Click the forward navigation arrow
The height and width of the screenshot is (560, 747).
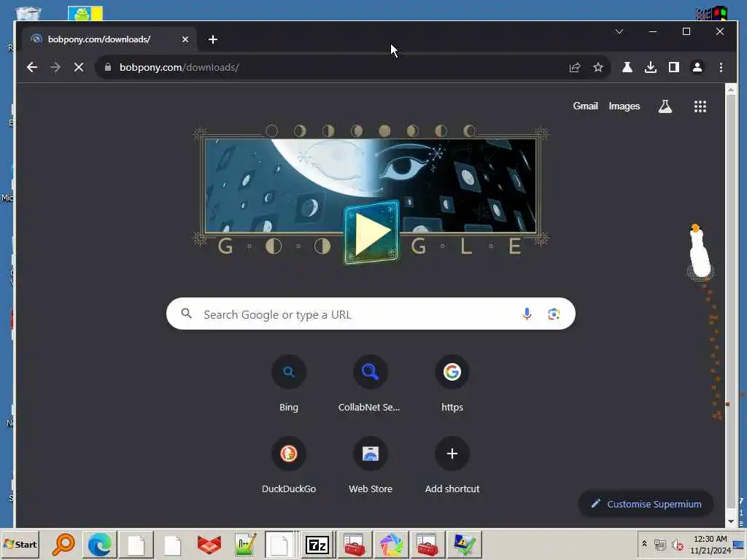point(55,67)
